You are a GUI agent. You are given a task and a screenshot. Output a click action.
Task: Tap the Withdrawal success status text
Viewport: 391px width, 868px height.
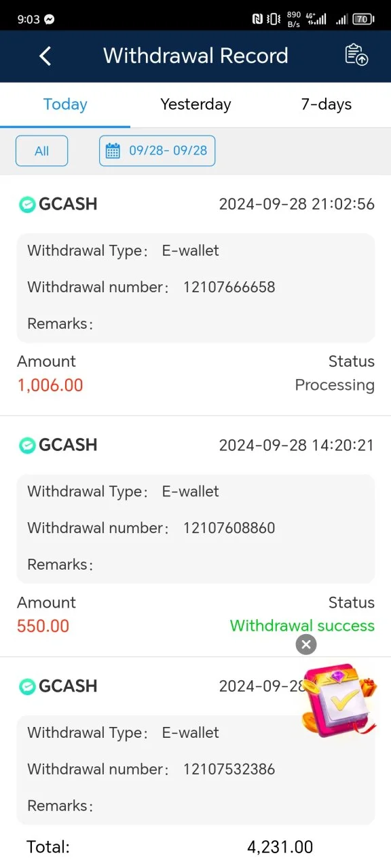coord(302,626)
